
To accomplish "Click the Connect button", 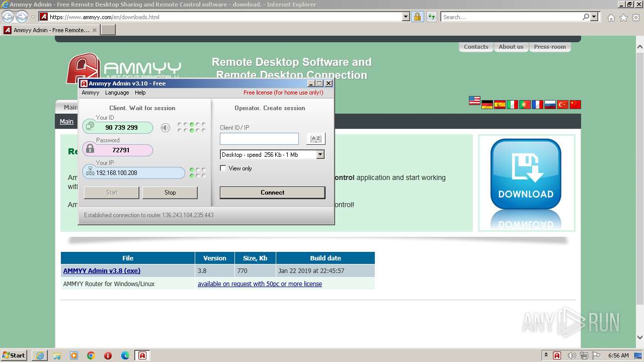I will [x=273, y=193].
